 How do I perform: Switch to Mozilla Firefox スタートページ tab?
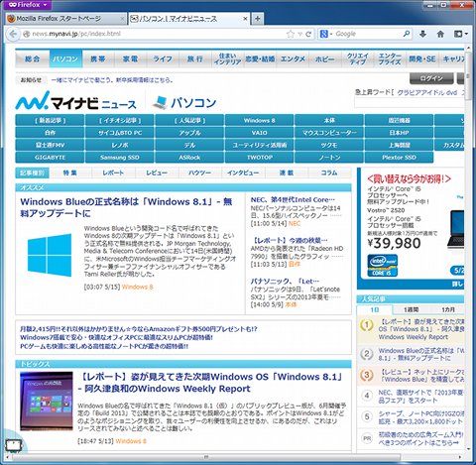[x=65, y=19]
